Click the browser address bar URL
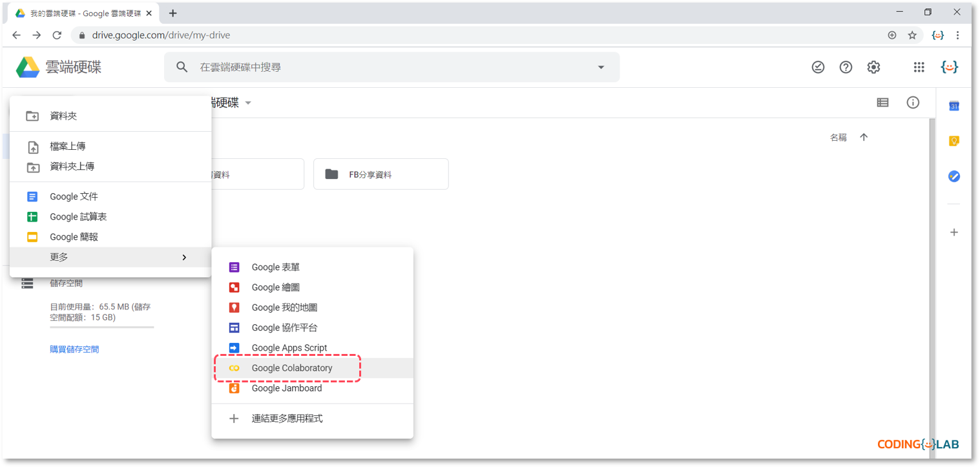The height and width of the screenshot is (467, 980). (161, 36)
